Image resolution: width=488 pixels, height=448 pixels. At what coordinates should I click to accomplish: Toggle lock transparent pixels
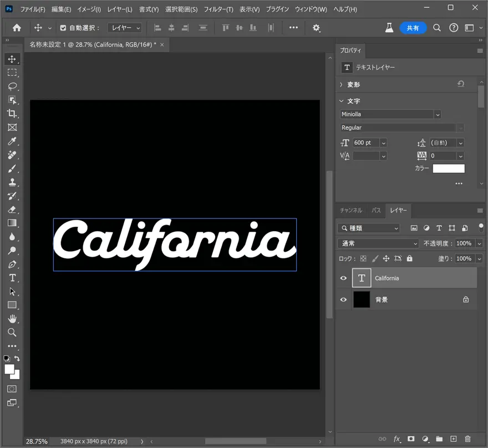pyautogui.click(x=363, y=258)
